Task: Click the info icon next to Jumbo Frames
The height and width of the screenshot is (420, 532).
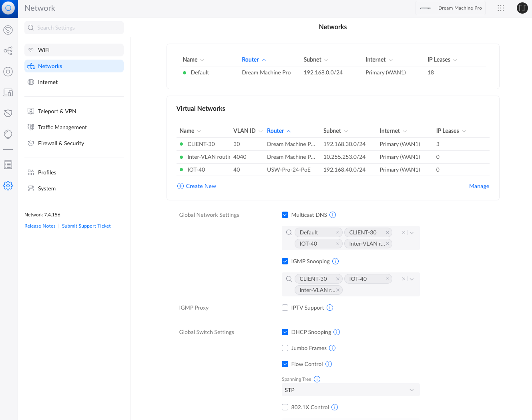Action: click(x=332, y=348)
